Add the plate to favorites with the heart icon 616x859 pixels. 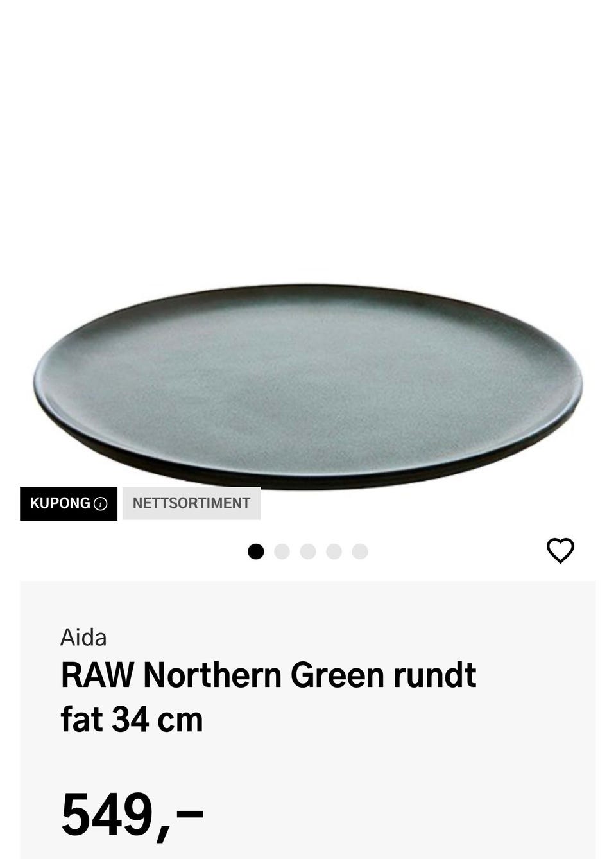[x=560, y=551]
